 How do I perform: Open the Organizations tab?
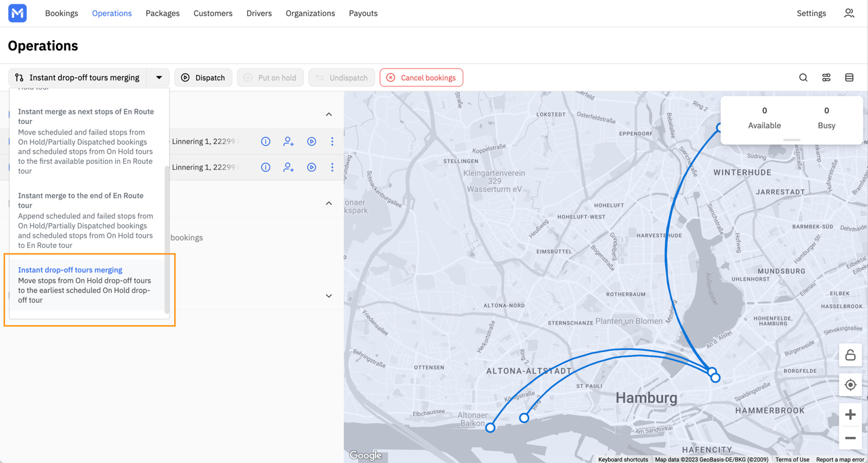pos(310,13)
